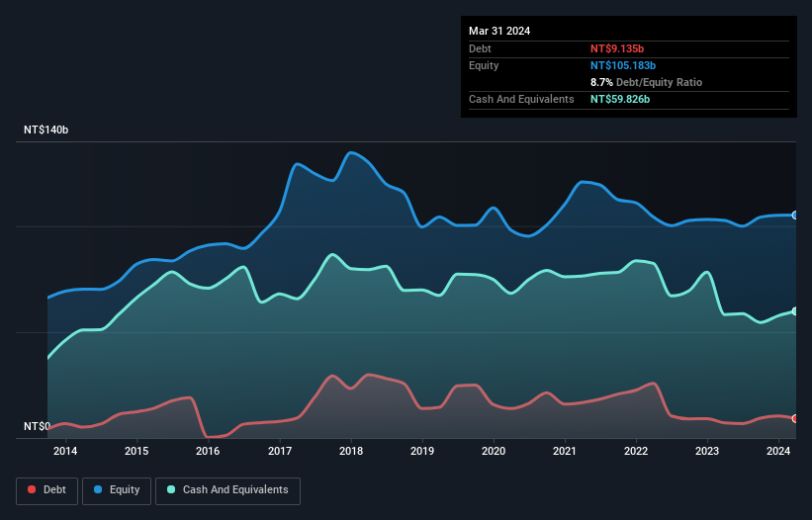Image resolution: width=812 pixels, height=520 pixels.
Task: Click the NT$140b y-axis label
Action: click(46, 130)
